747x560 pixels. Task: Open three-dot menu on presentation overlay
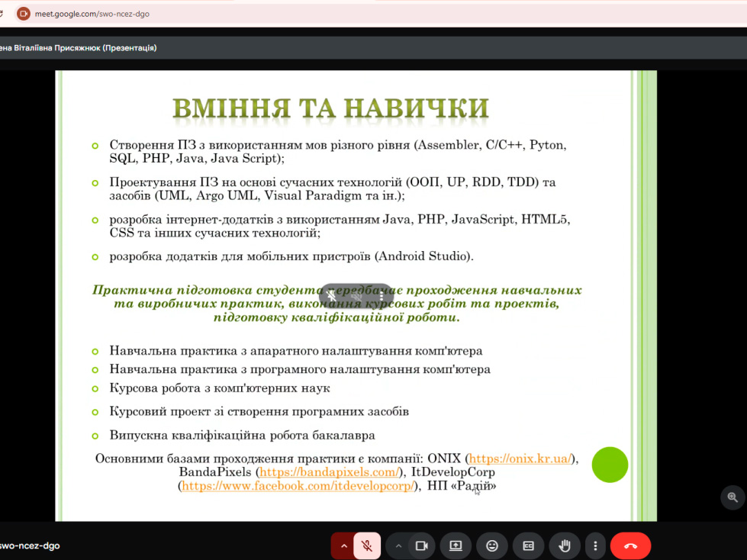pyautogui.click(x=381, y=296)
